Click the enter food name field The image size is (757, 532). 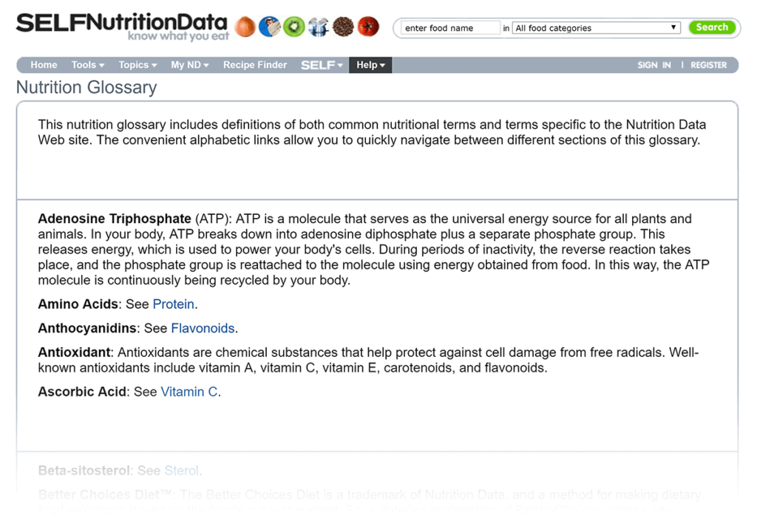pyautogui.click(x=450, y=28)
